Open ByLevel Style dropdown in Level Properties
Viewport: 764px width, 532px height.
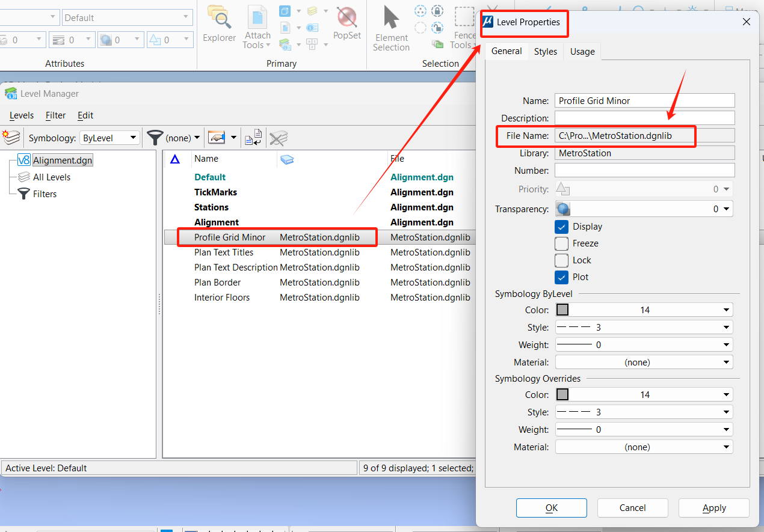[x=726, y=328]
